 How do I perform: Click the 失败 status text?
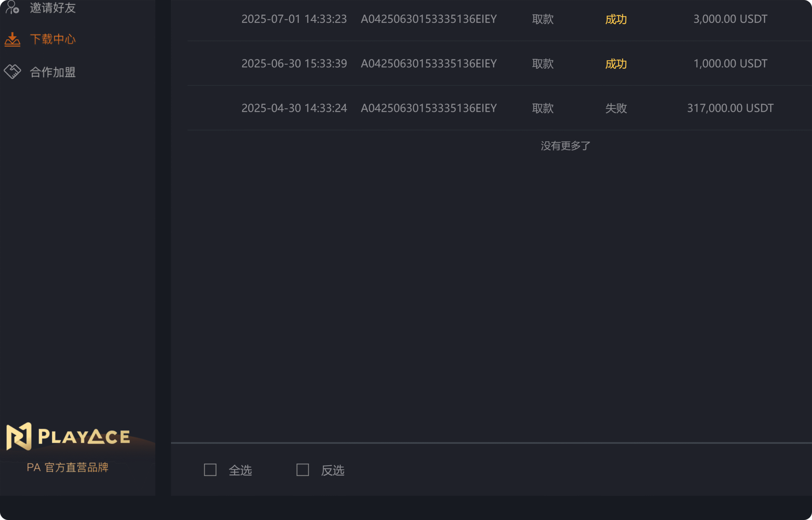tap(616, 108)
